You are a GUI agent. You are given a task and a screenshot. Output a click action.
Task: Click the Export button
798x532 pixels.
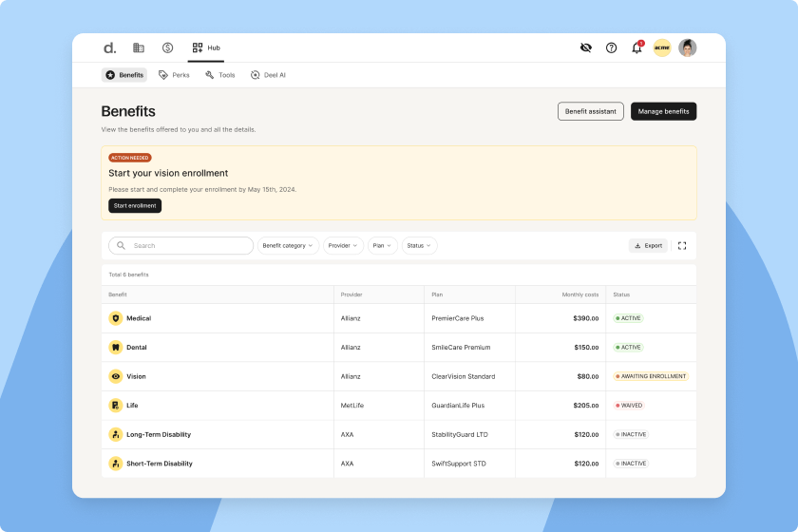648,245
